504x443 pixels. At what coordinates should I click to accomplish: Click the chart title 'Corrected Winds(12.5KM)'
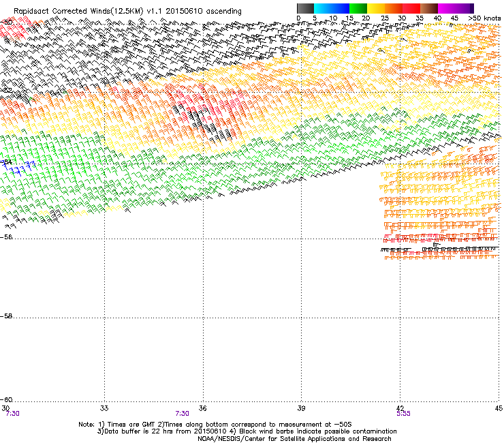click(97, 12)
